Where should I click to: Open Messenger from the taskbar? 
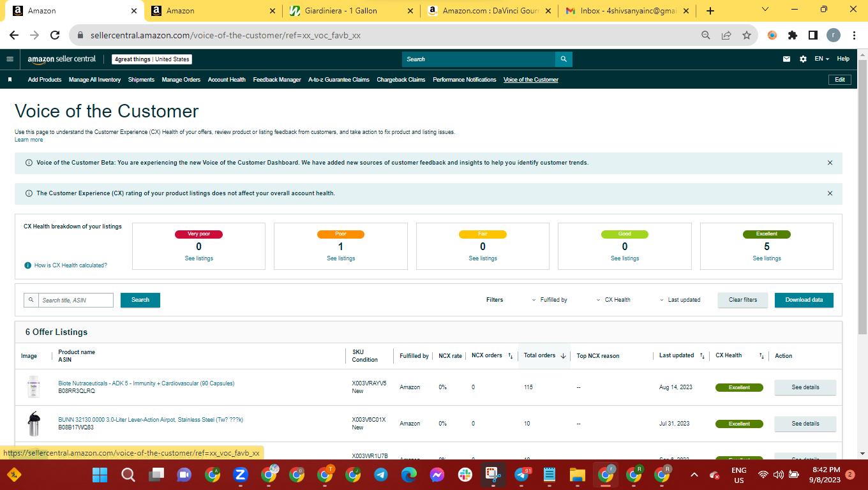click(x=437, y=475)
